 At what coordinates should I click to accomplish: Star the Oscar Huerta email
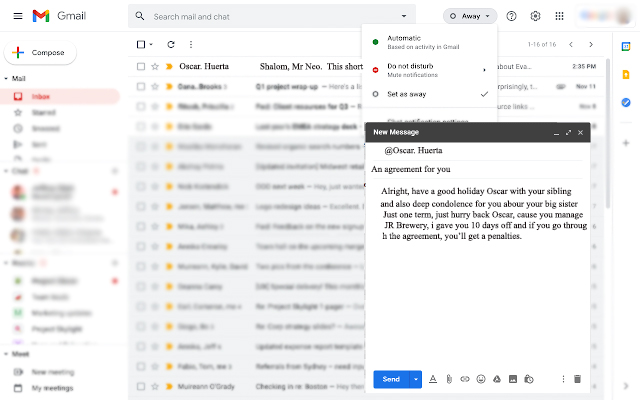[x=155, y=67]
